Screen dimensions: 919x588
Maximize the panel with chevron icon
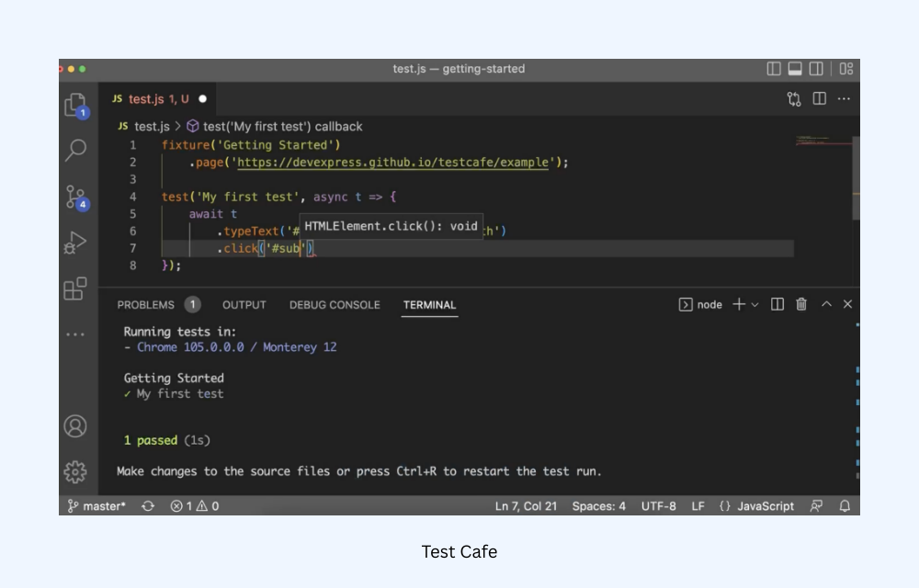point(828,304)
